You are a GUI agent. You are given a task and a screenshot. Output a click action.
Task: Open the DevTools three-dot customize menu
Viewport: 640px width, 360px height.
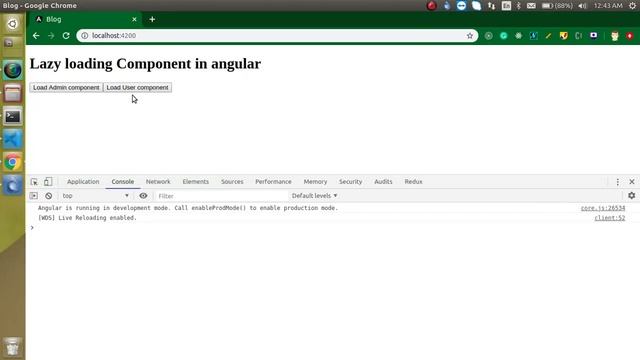click(618, 182)
